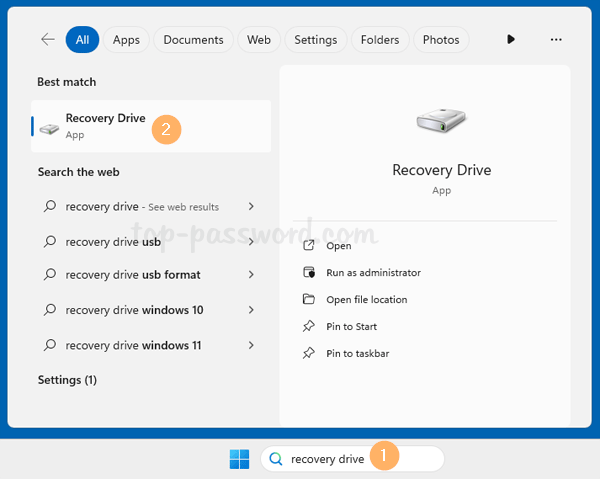This screenshot has height=479, width=600.
Task: Click the Open file location folder icon
Action: click(308, 300)
